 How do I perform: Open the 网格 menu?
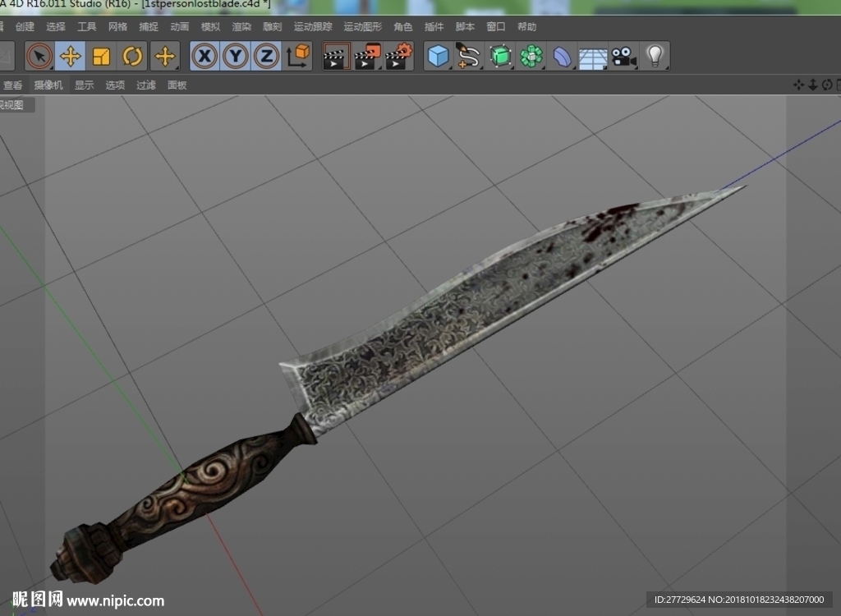[118, 26]
